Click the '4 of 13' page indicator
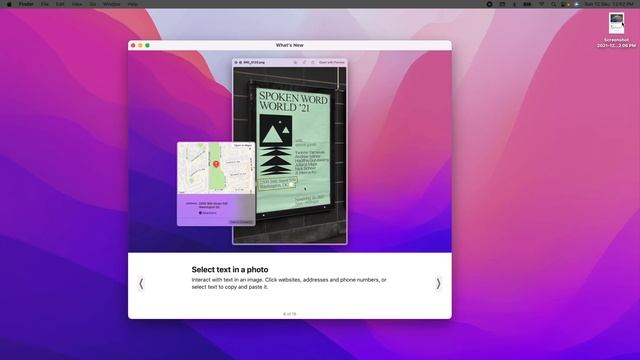The width and height of the screenshot is (640, 360). (x=289, y=314)
